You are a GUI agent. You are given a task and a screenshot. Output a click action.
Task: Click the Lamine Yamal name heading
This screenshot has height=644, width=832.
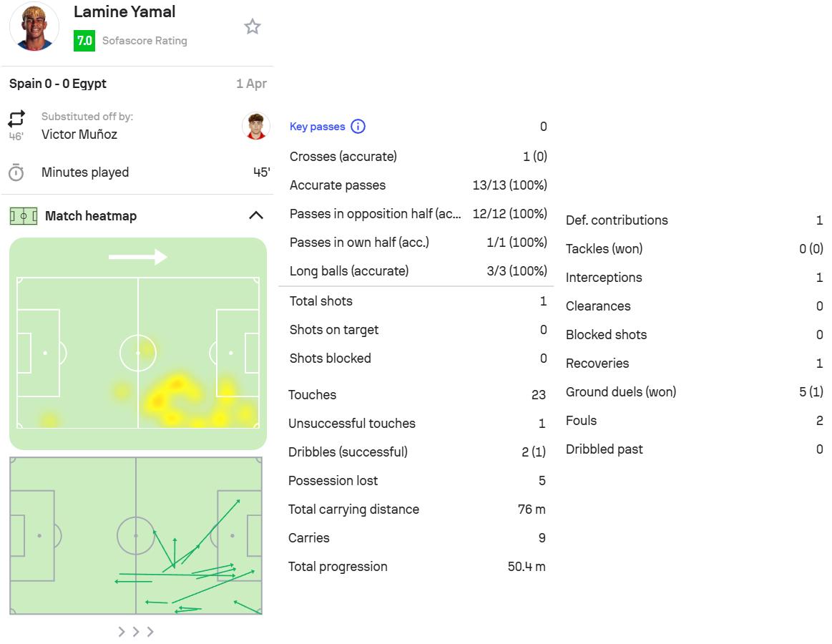coord(124,12)
